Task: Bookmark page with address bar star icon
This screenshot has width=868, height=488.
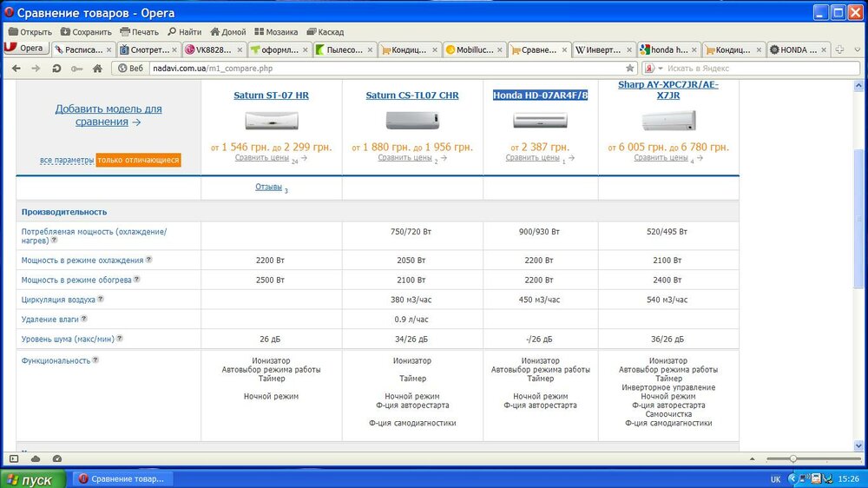Action: 630,68
